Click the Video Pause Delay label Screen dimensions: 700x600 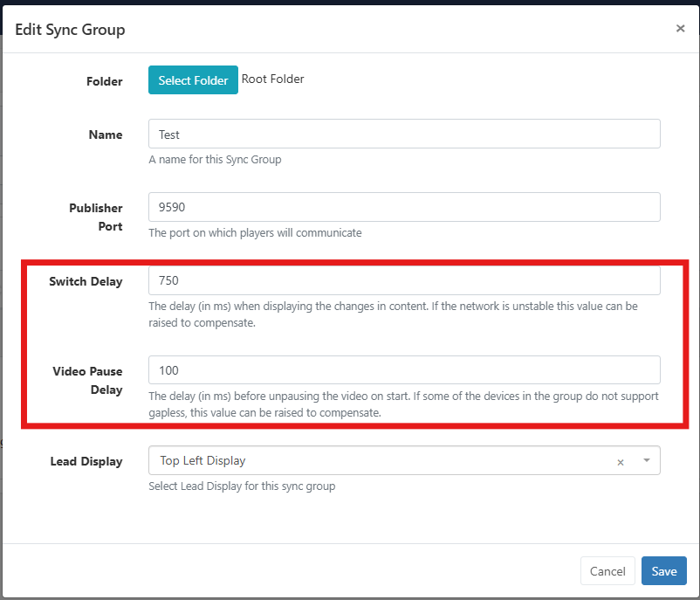[x=87, y=380]
